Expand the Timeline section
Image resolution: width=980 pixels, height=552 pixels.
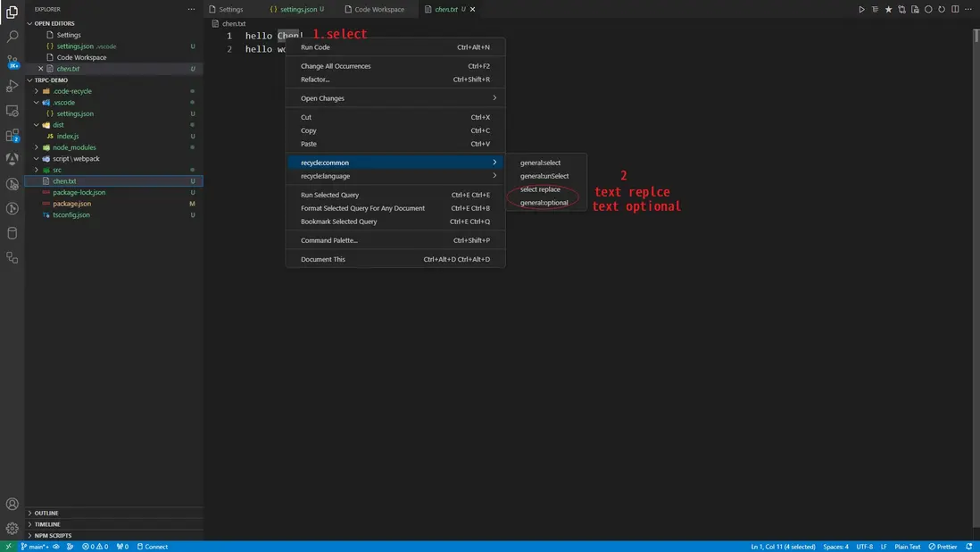click(29, 524)
